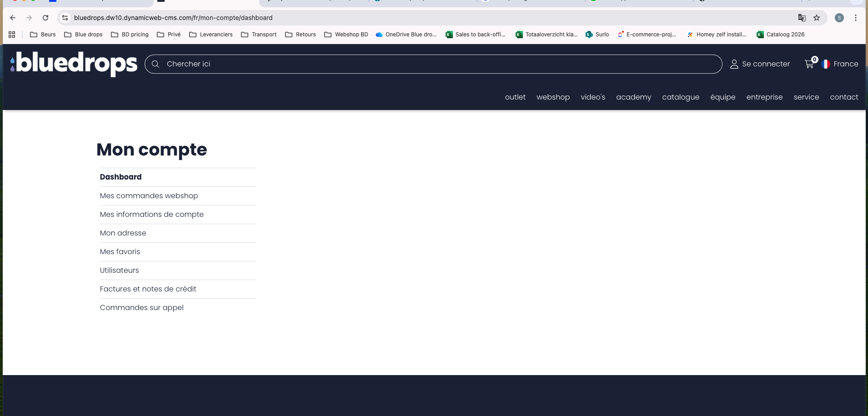
Task: View site information icon in address bar
Action: click(x=65, y=18)
